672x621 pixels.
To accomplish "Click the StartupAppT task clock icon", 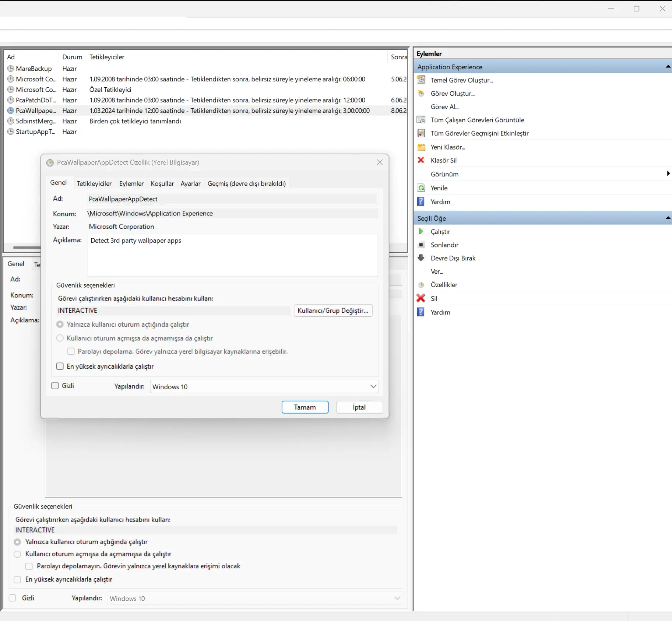I will 11,131.
